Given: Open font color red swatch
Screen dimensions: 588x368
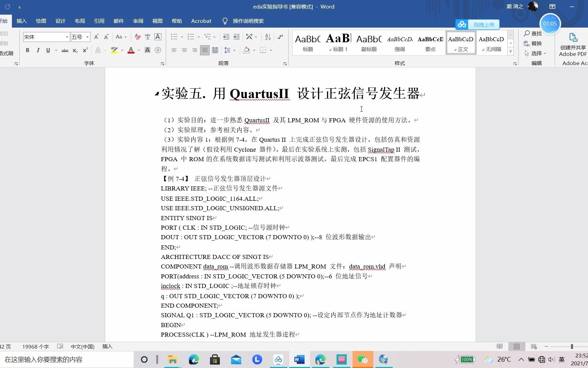Looking at the screenshot, I should click(131, 50).
